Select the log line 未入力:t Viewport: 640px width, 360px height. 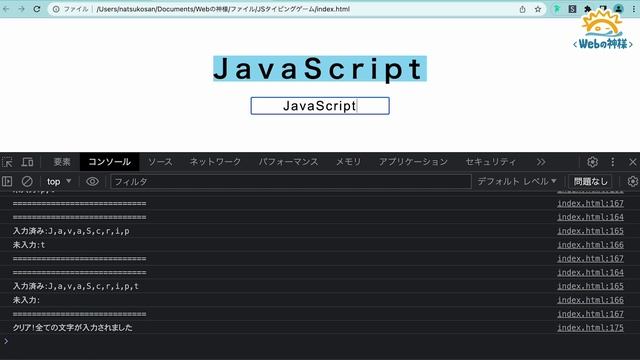click(29, 245)
